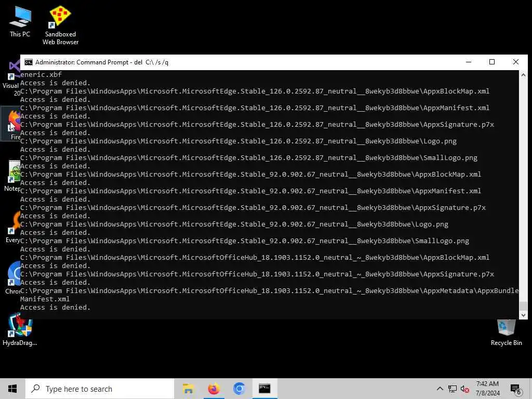Click the 92.0.902.67 AppxSignature.p7x path line
This screenshot has width=532, height=399.
click(253, 208)
